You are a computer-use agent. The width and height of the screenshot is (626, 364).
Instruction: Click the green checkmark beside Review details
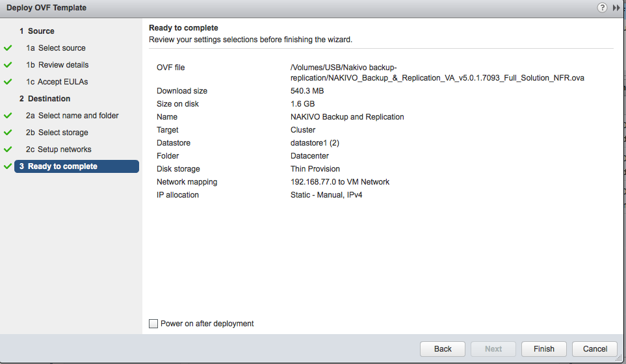[x=8, y=64]
